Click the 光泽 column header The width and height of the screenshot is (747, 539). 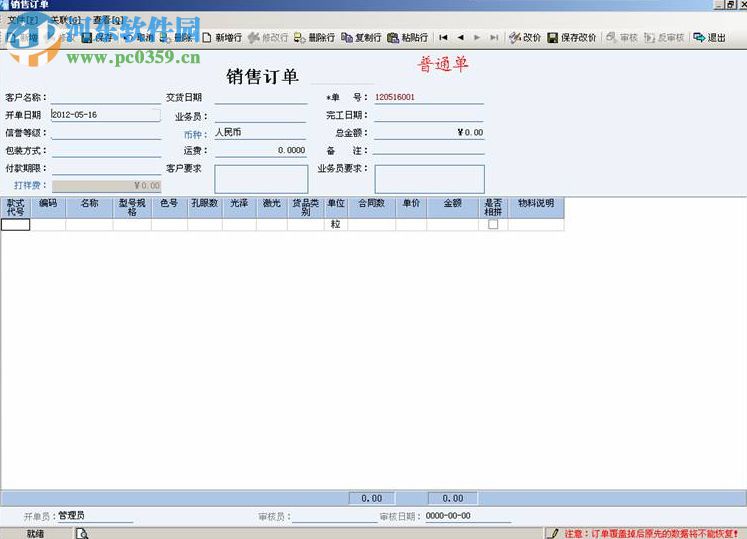(x=239, y=207)
